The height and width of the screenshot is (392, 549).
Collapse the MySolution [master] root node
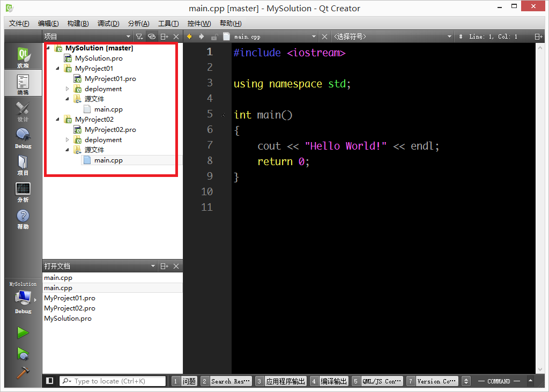tap(48, 48)
